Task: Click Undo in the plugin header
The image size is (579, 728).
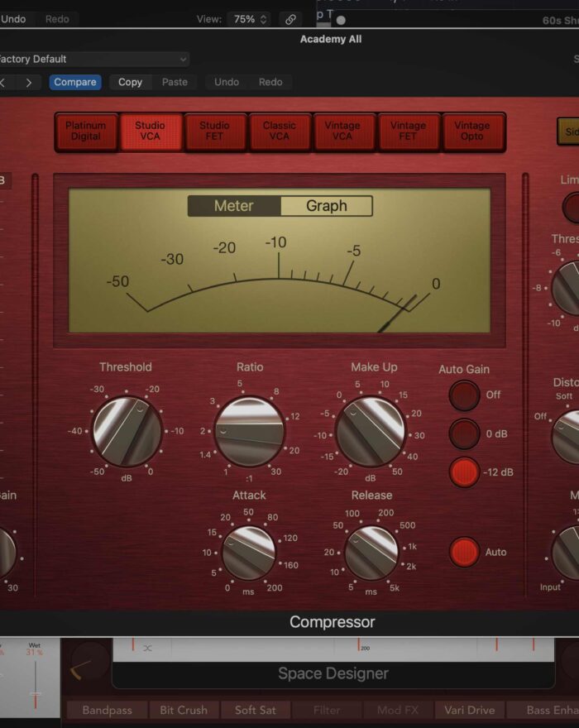Action: [226, 82]
